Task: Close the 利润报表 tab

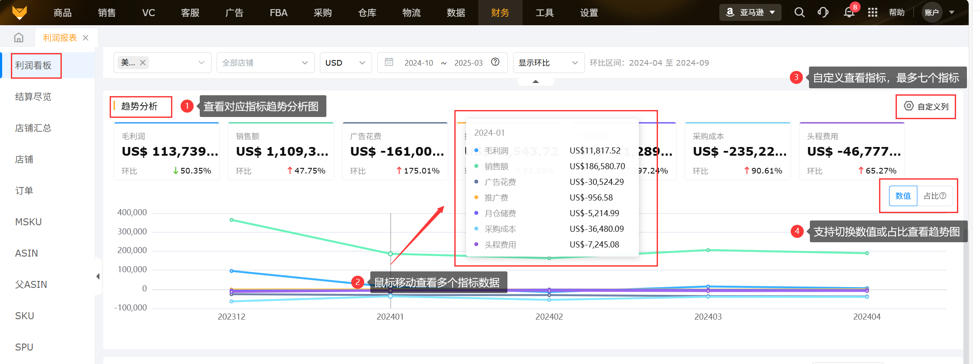Action: click(86, 38)
